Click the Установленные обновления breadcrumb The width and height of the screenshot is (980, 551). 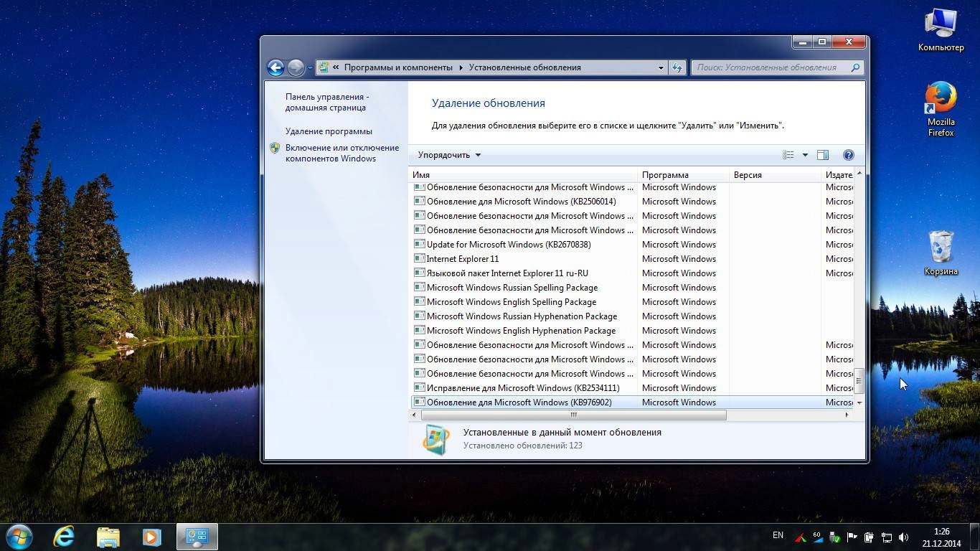coord(524,67)
